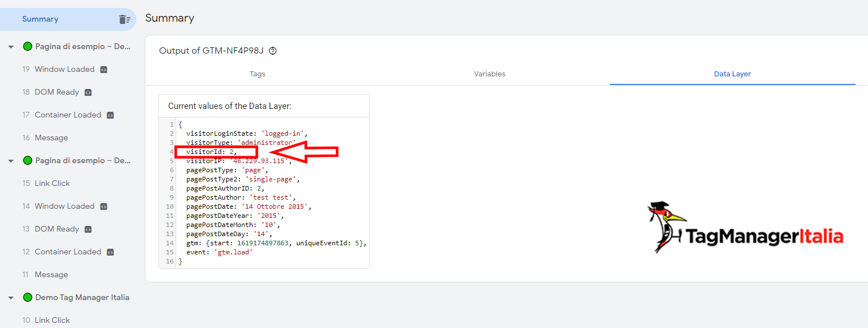This screenshot has width=868, height=328.
Task: Select event 10 Link Click
Action: pos(52,321)
